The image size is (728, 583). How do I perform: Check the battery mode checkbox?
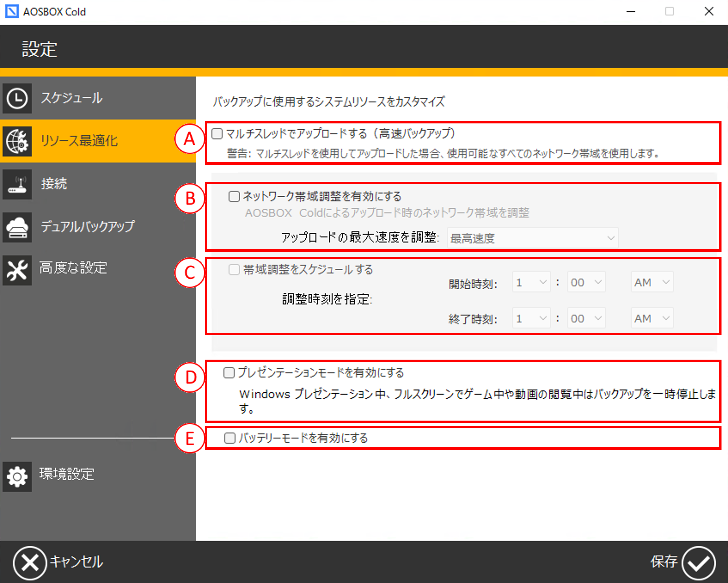click(x=230, y=438)
